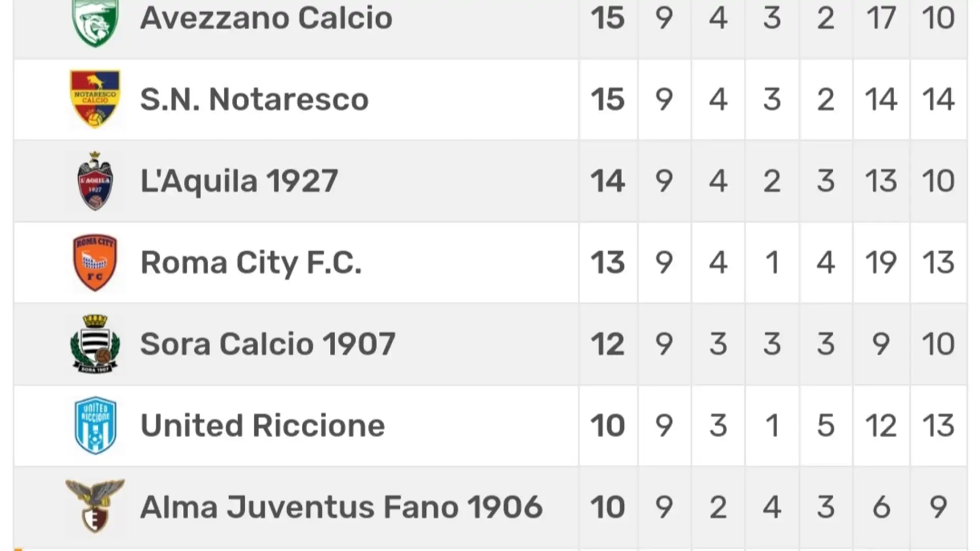Select Avezzano Calcio's 17 goals scored cell
The image size is (980, 551).
click(x=881, y=18)
